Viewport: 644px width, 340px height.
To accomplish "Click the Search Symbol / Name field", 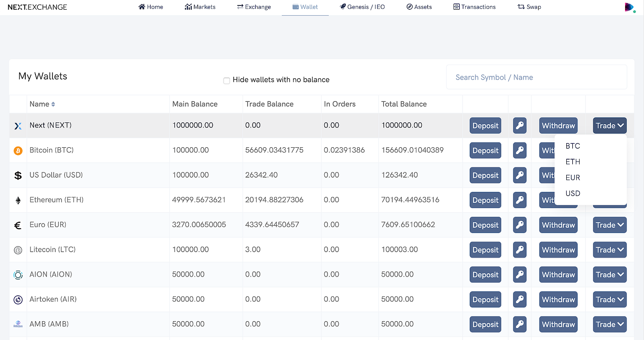I will (536, 77).
